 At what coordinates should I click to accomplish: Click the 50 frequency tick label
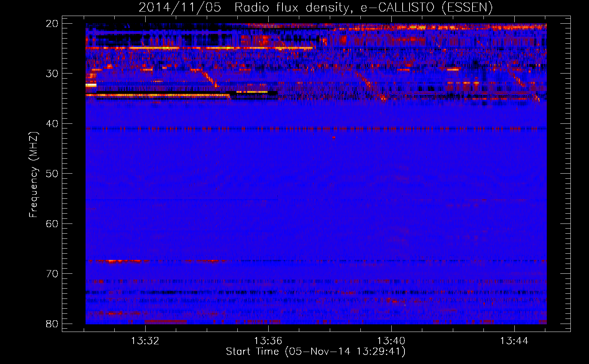(52, 174)
